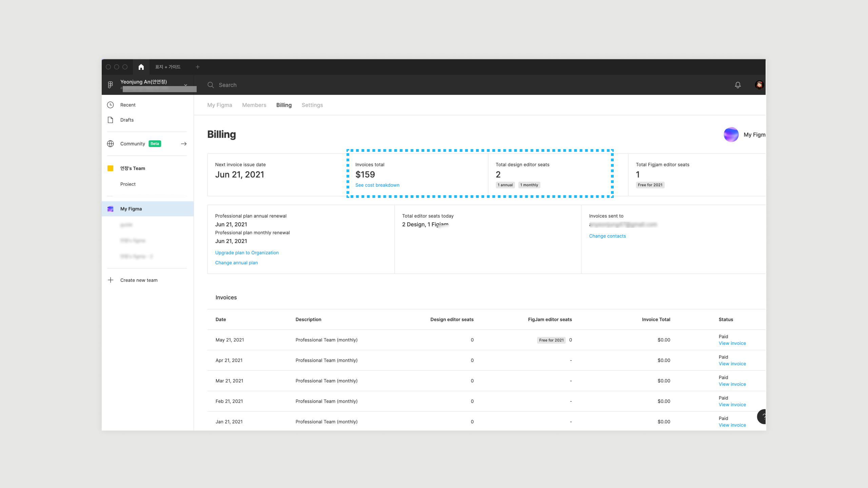
Task: Add a new tab with plus icon
Action: tap(198, 67)
